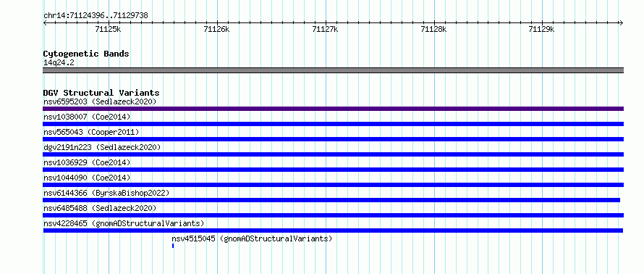The height and width of the screenshot is (274, 644).
Task: Click the 71128k ruler tick label
Action: click(433, 29)
